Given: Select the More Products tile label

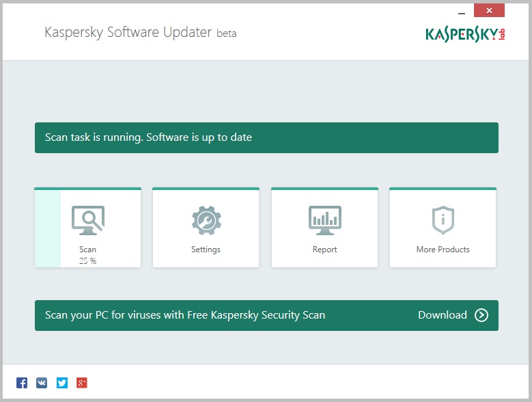Looking at the screenshot, I should (443, 250).
